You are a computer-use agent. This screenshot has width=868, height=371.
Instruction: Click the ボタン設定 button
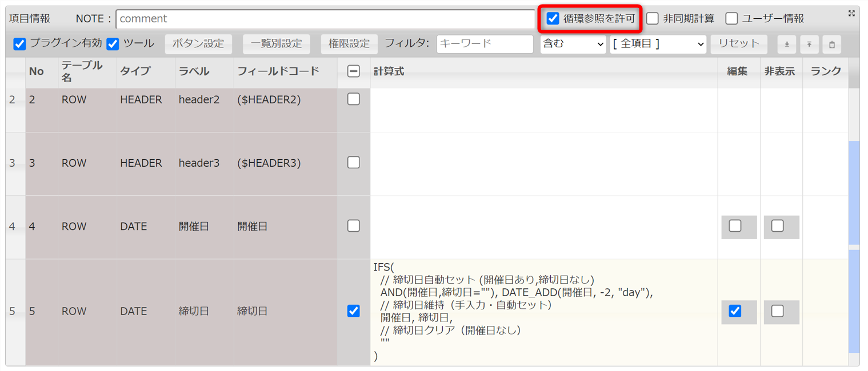[198, 44]
